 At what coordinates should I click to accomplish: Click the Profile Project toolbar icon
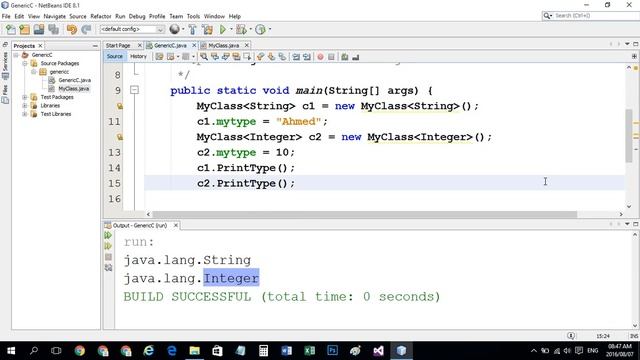(x=260, y=29)
